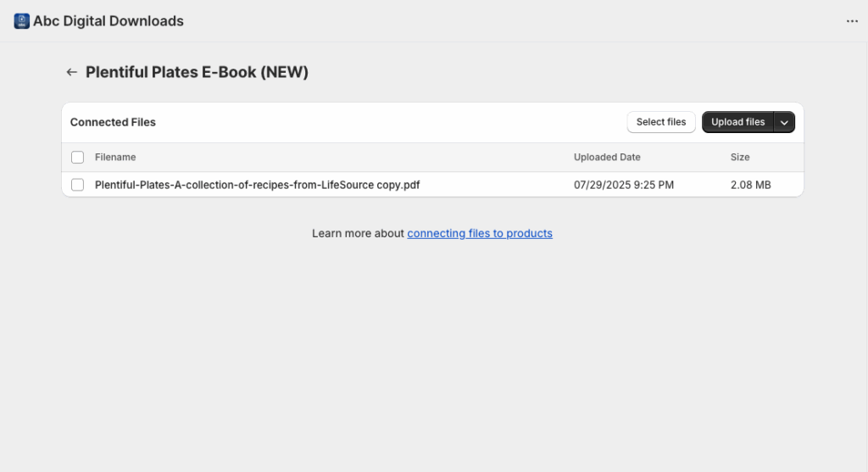Screen dimensions: 868x472
Task: Click the Size column header
Action: [x=739, y=157]
